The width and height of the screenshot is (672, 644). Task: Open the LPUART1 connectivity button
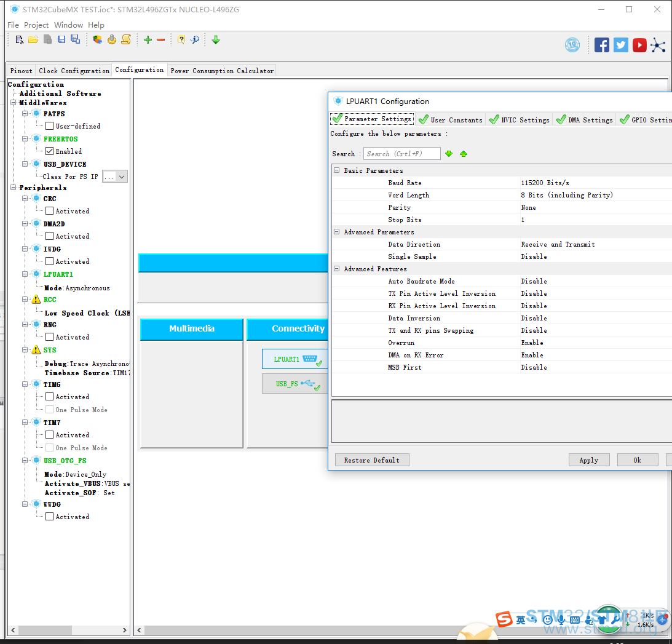295,359
